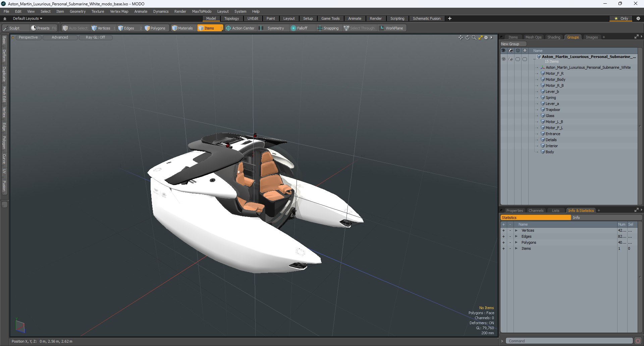Open the Advanced shading style dropdown
The width and height of the screenshot is (644, 346).
[60, 38]
